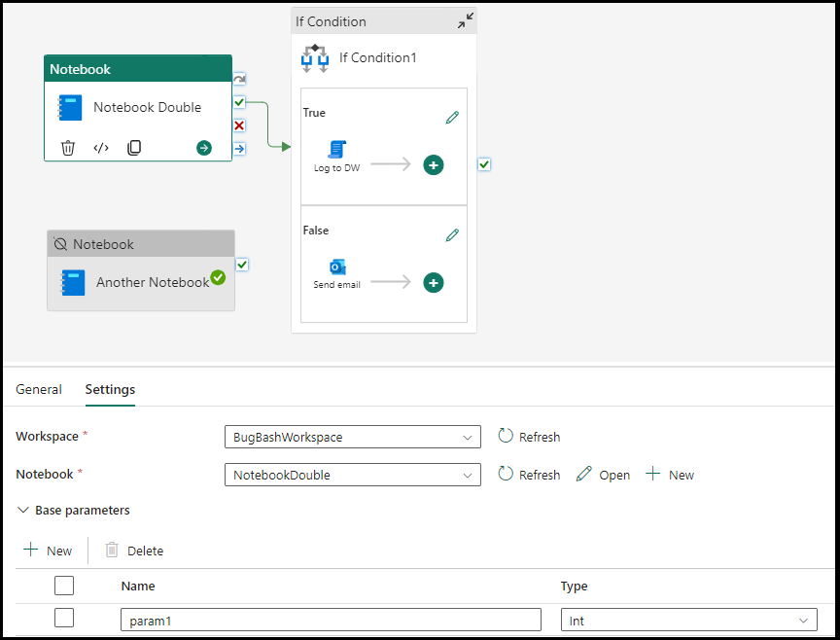The image size is (840, 640).
Task: Refresh the Notebook list
Action: point(529,475)
